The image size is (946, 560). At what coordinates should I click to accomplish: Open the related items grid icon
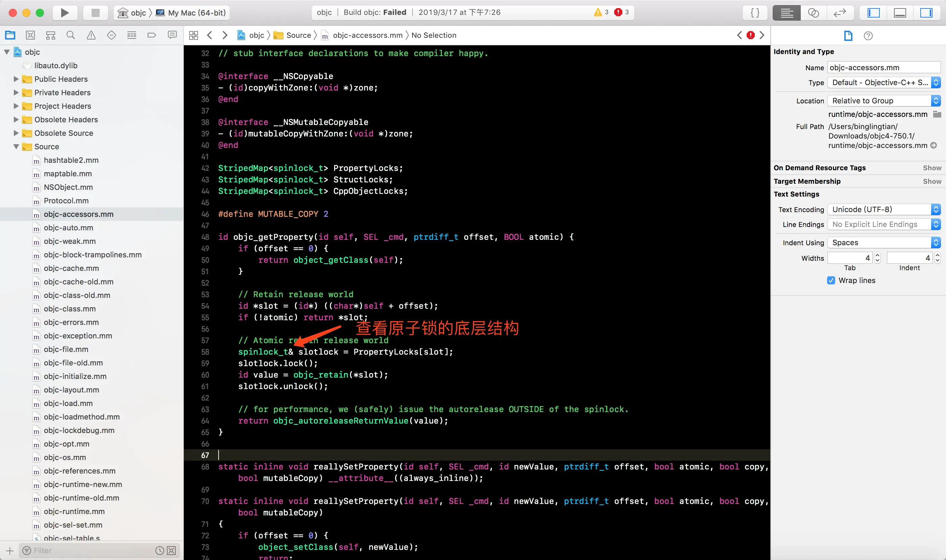pyautogui.click(x=193, y=35)
